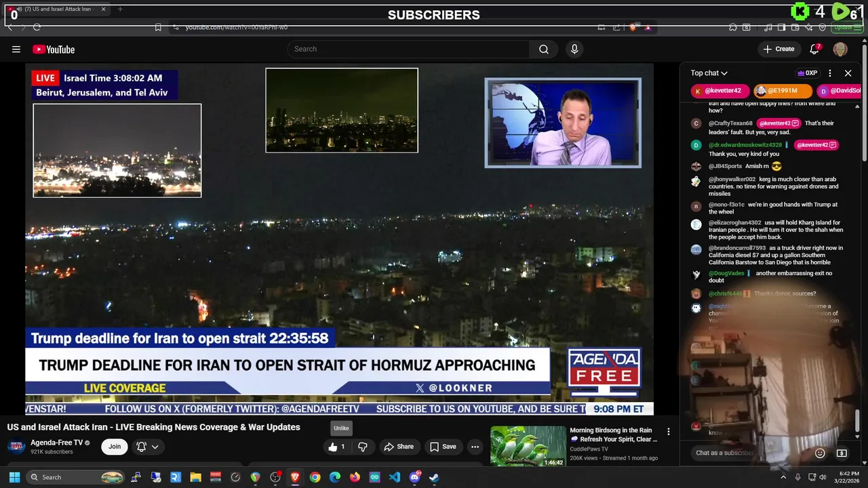
Task: Open File Explorer from the taskbar
Action: 195,477
